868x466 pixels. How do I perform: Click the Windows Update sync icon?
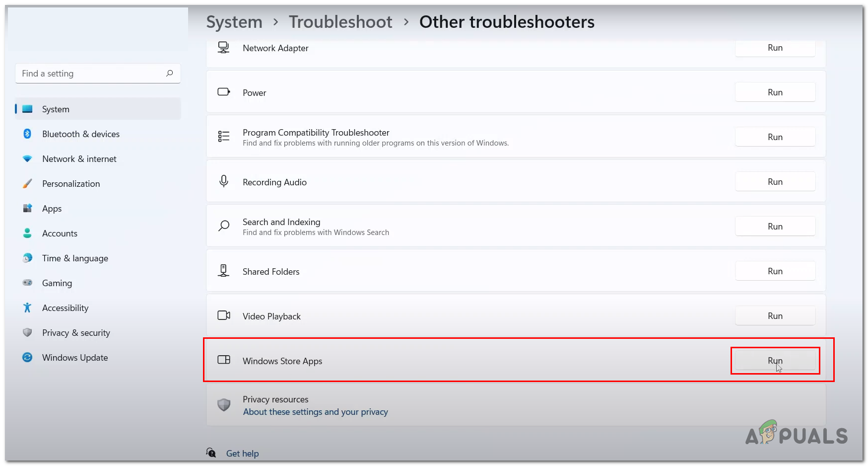click(x=27, y=357)
